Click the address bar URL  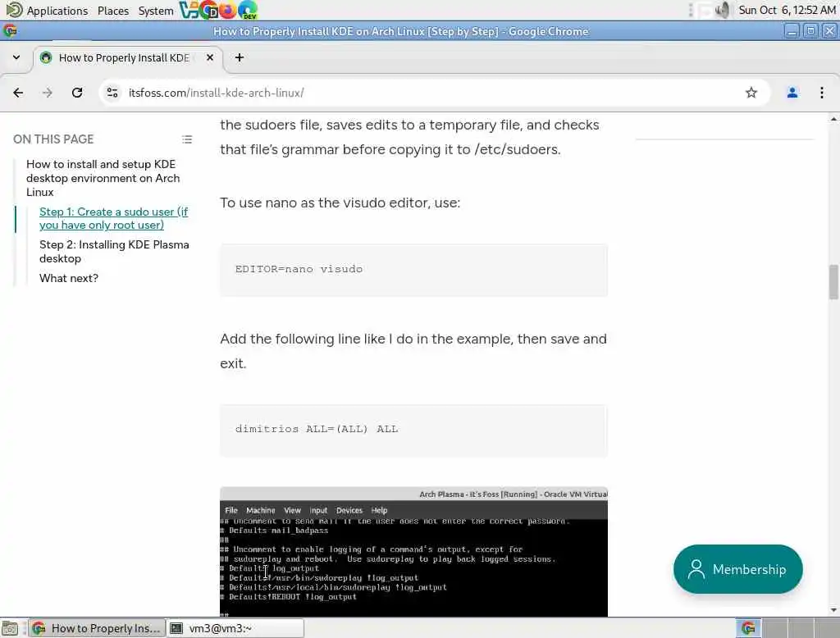[x=216, y=93]
